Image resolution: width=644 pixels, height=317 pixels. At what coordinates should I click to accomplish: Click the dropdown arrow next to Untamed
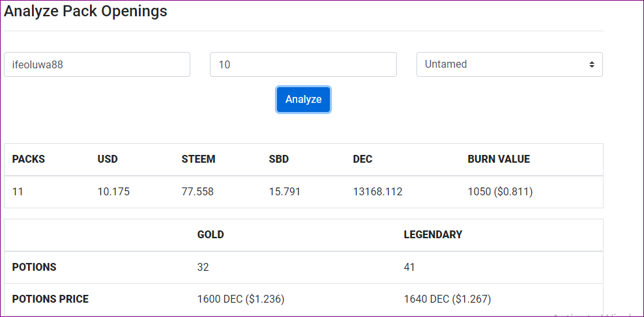(x=591, y=64)
